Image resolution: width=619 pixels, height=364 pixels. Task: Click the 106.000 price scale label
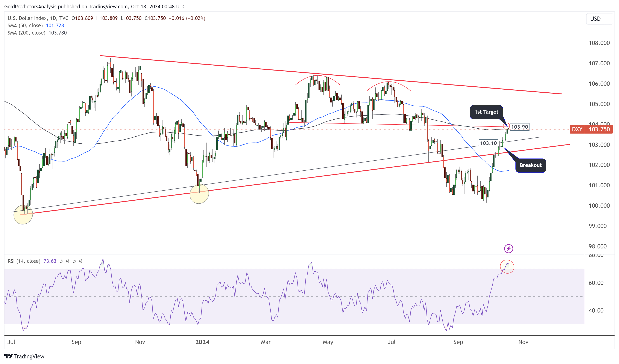tap(599, 84)
